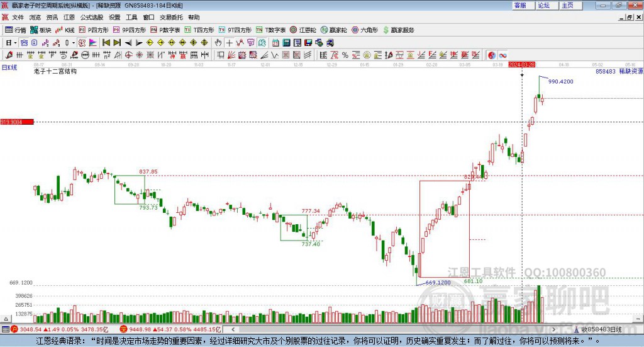Click the calendar date icon
Viewport: 644px width, 347px height.
tap(275, 43)
